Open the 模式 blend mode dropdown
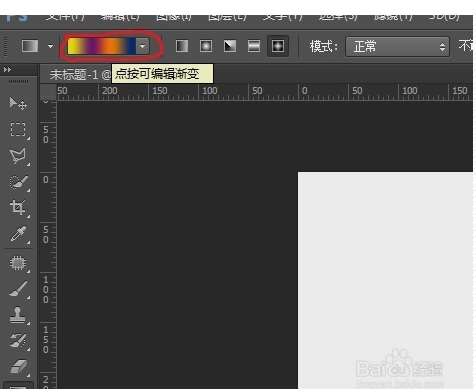This screenshot has height=392, width=476. click(x=398, y=47)
